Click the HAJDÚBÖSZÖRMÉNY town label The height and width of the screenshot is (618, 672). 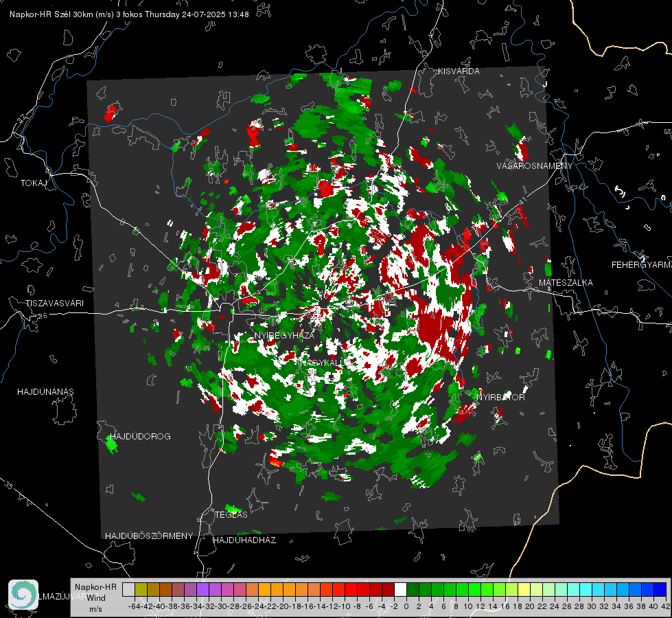149,536
